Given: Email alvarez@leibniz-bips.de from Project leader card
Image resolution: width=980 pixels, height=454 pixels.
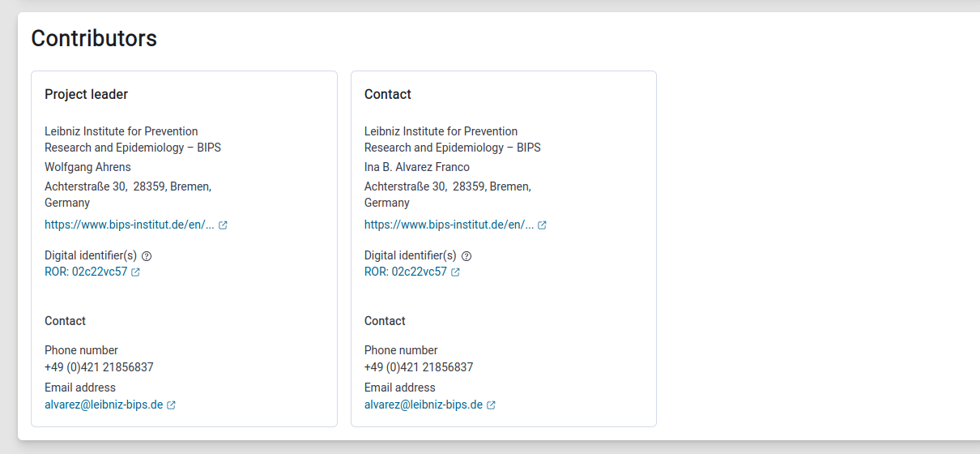Looking at the screenshot, I should [104, 405].
